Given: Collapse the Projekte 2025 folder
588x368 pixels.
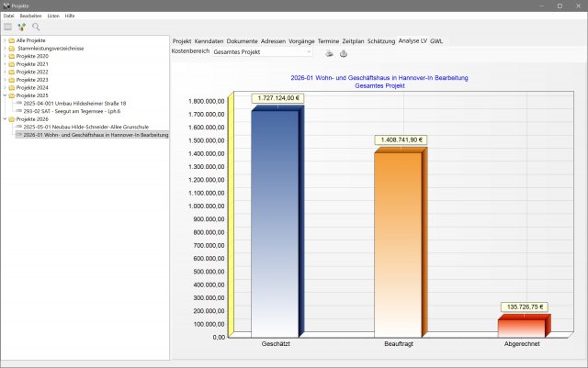Looking at the screenshot, I should [4, 95].
